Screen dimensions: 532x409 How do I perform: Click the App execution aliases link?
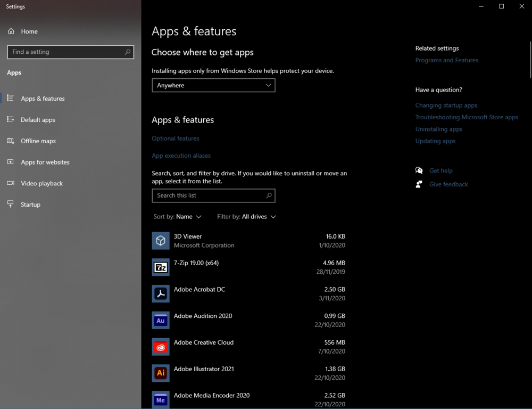pyautogui.click(x=181, y=156)
